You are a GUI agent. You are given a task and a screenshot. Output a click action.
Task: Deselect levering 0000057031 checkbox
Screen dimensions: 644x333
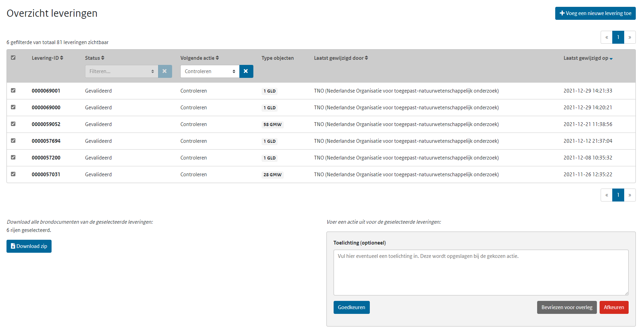[x=13, y=174]
